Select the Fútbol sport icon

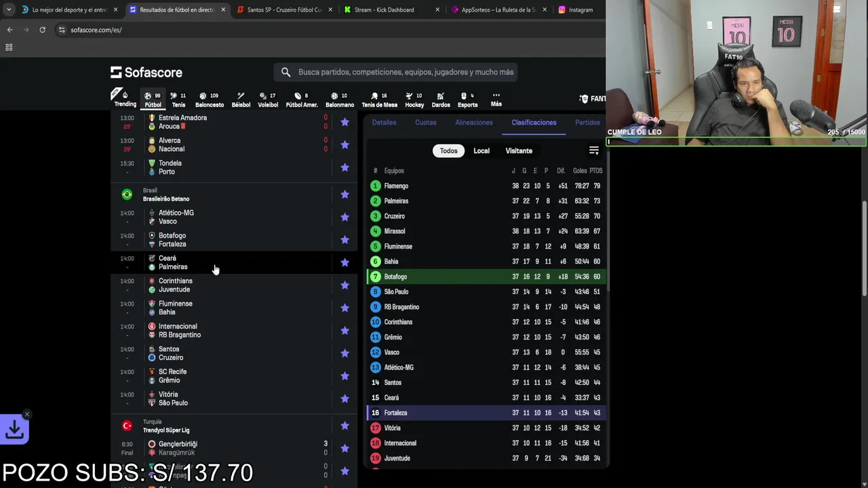coord(153,100)
